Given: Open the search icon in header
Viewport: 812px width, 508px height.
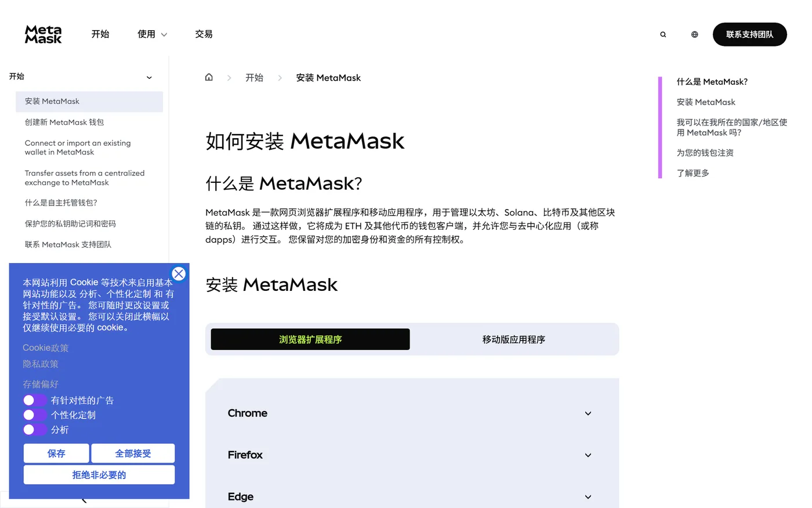Looking at the screenshot, I should [663, 34].
